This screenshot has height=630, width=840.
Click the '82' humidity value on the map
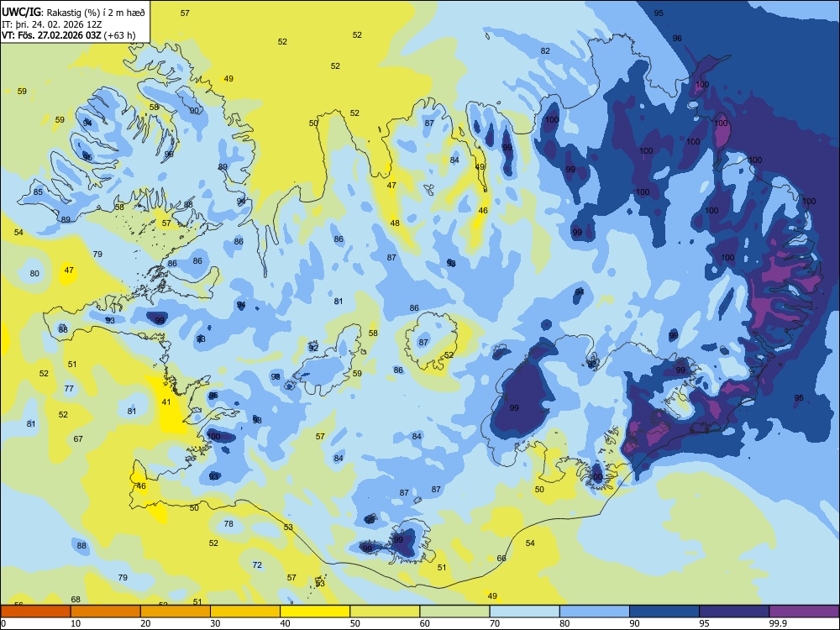pyautogui.click(x=545, y=51)
